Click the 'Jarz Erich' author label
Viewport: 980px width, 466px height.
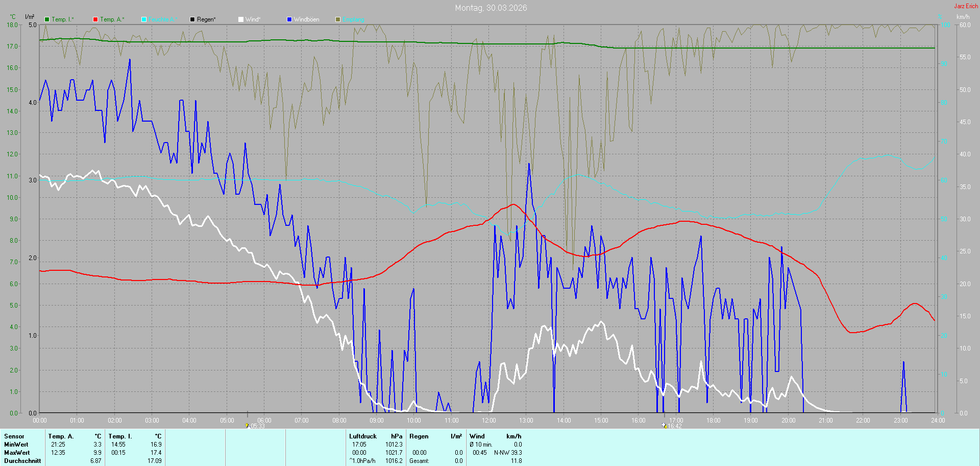pos(966,6)
